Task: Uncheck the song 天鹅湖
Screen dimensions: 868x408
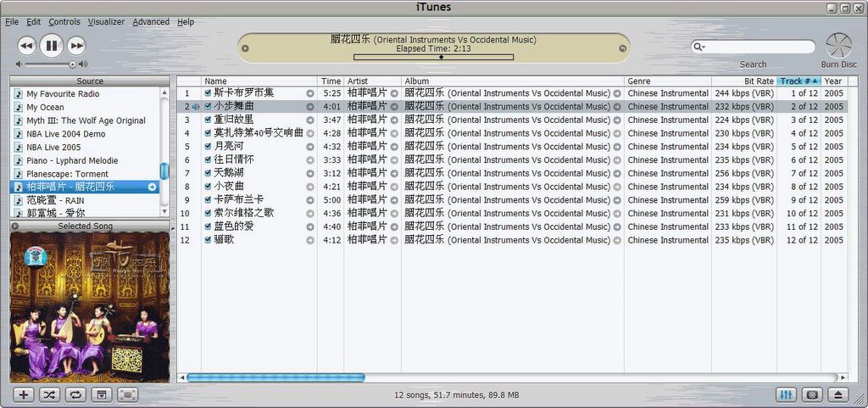Action: click(208, 173)
